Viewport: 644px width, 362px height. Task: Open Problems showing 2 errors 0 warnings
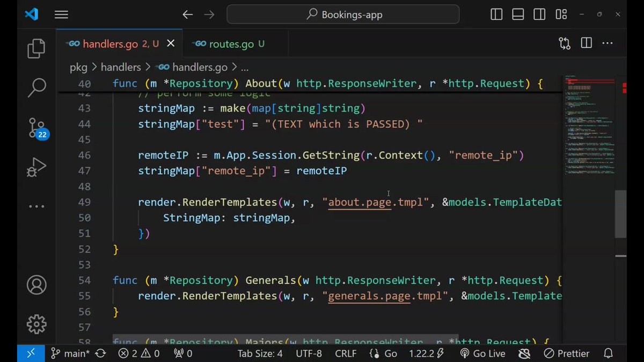[139, 353]
